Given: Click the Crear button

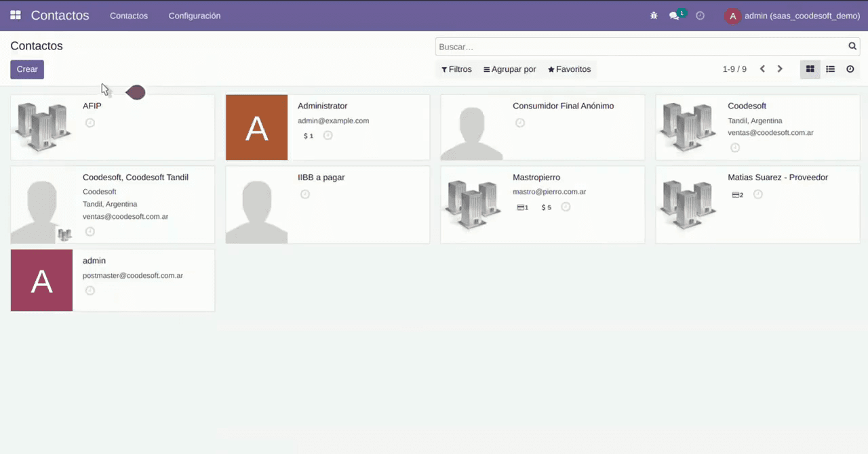Looking at the screenshot, I should click(x=27, y=69).
